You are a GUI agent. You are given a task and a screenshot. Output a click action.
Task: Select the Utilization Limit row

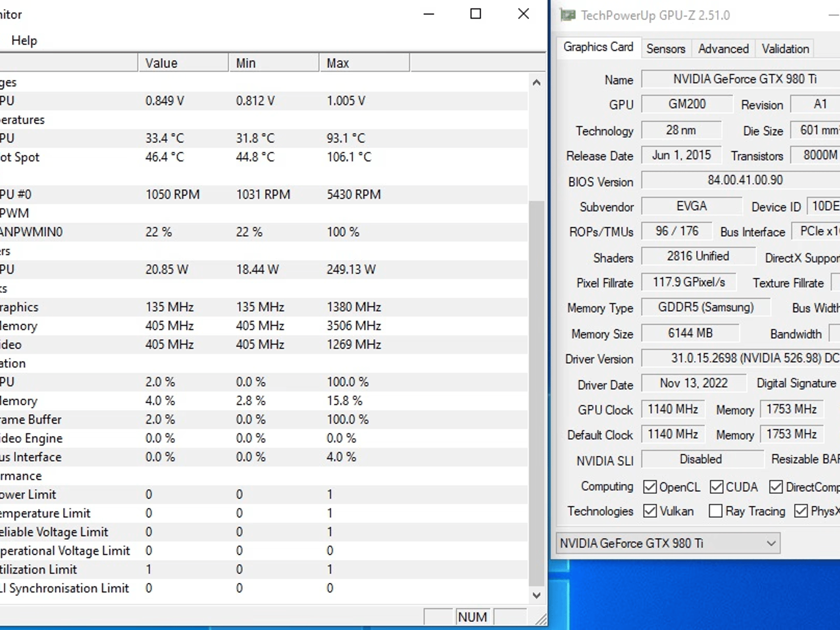point(264,569)
